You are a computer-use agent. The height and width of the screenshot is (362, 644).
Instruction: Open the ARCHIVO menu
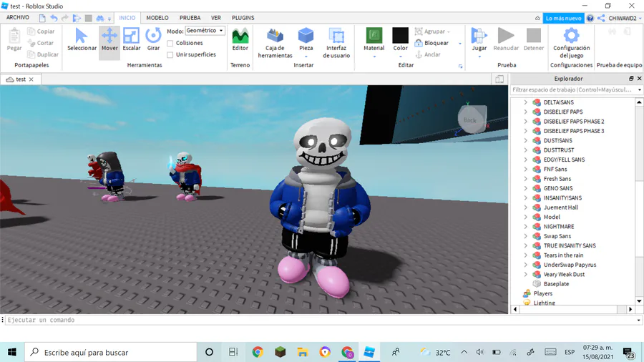18,18
